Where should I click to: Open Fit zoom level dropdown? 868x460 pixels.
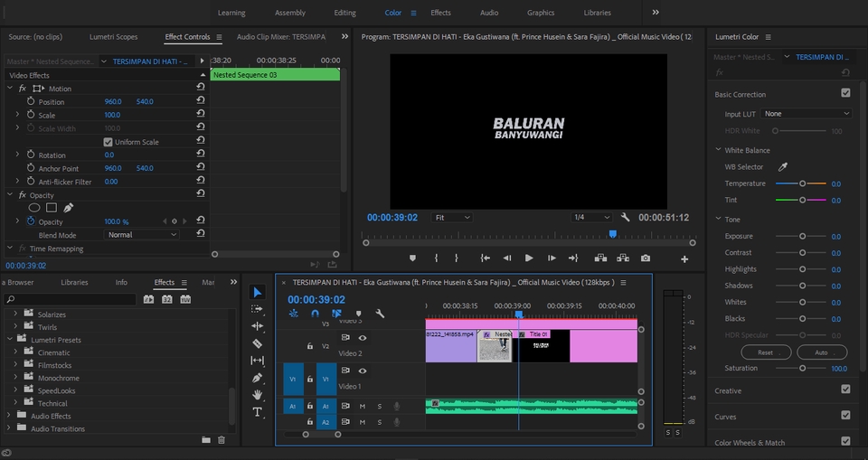(452, 218)
